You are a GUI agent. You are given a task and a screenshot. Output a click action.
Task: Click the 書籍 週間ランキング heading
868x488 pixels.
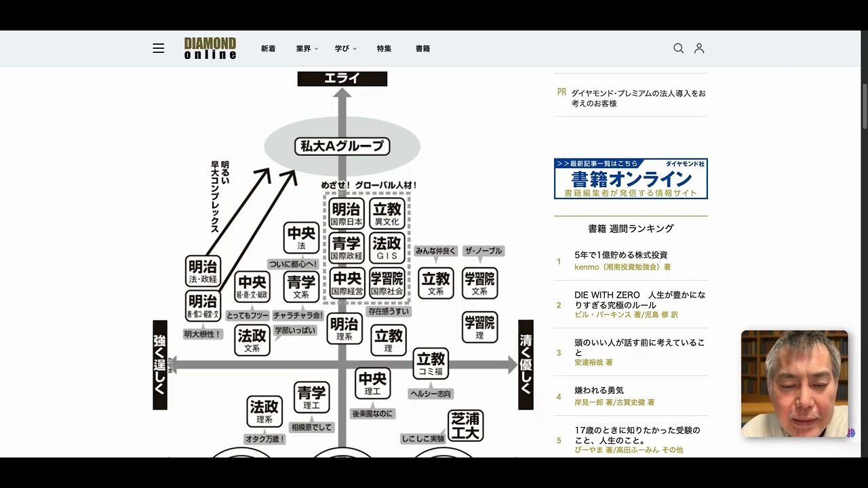[x=631, y=228]
